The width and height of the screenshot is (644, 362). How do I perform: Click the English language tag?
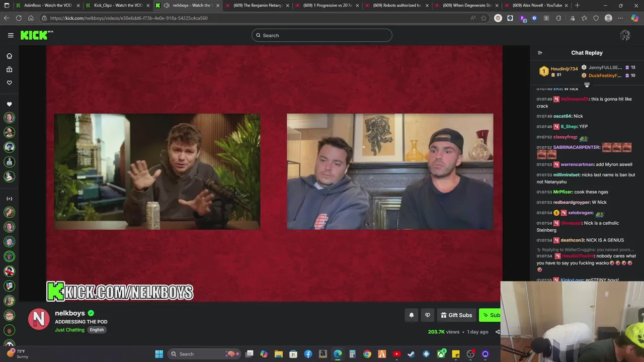(97, 330)
